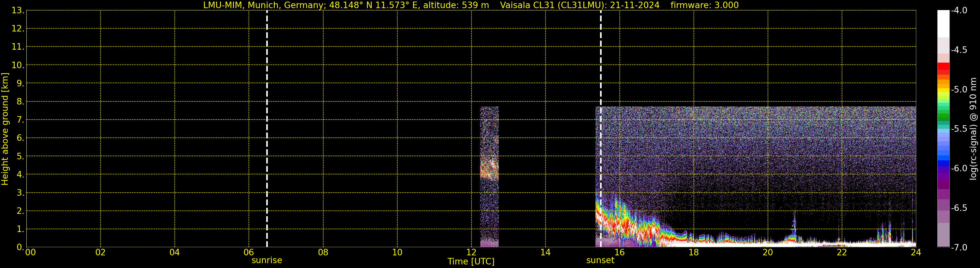Viewport: 980px width, 268px height.
Task: Click the time axis tick label 04
Action: 175,252
